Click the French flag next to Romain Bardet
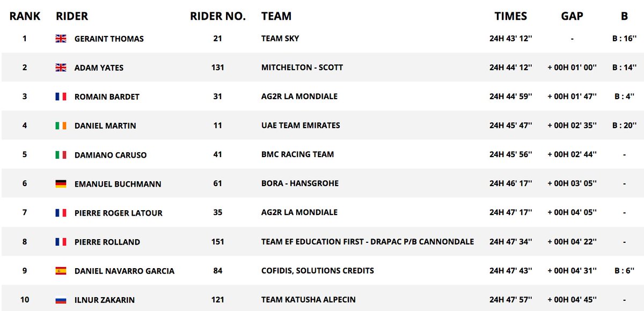This screenshot has height=311, width=644. pos(61,97)
